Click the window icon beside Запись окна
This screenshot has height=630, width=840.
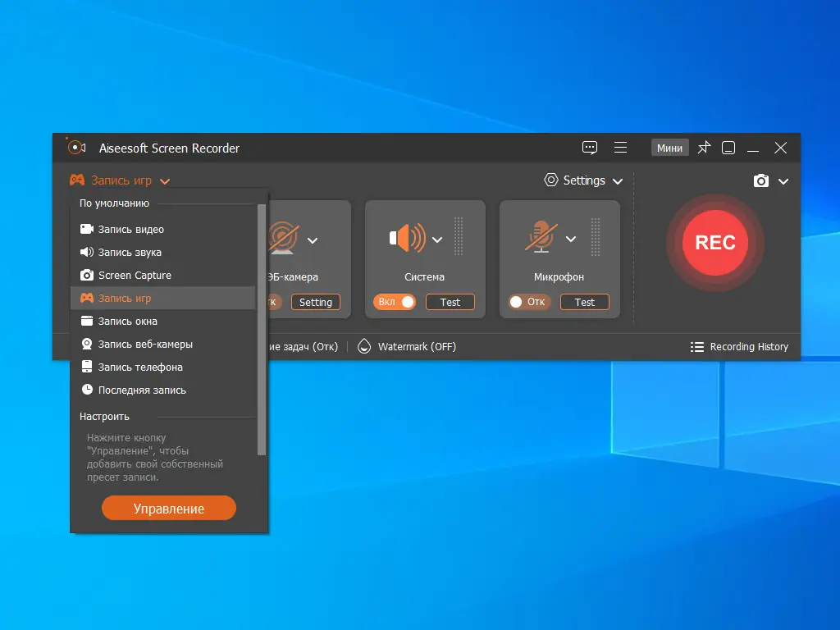[x=87, y=321]
